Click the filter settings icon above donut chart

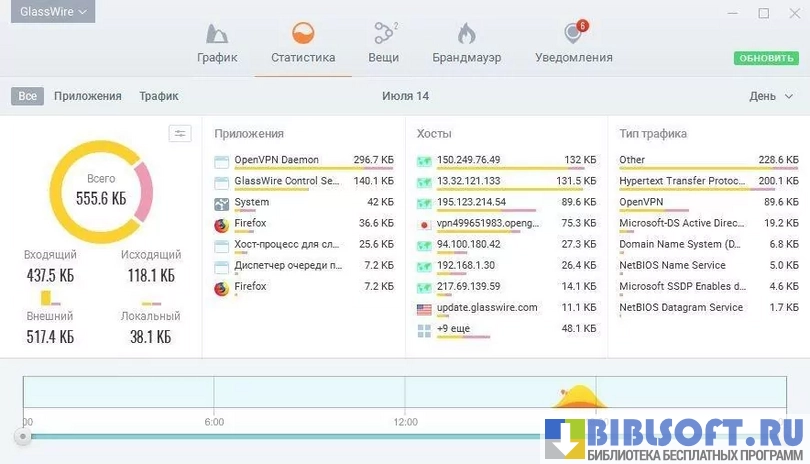coord(180,134)
